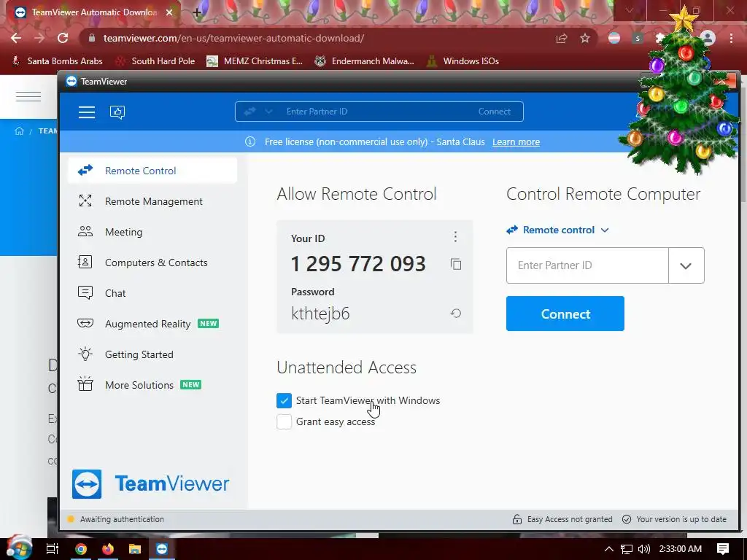Open Remote Control in sidebar
747x560 pixels.
(152, 171)
